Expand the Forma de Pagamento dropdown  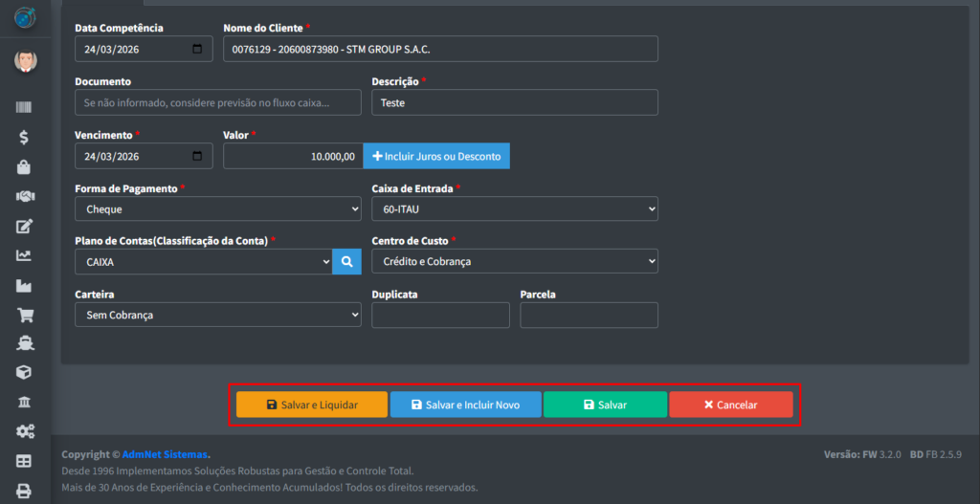(218, 208)
